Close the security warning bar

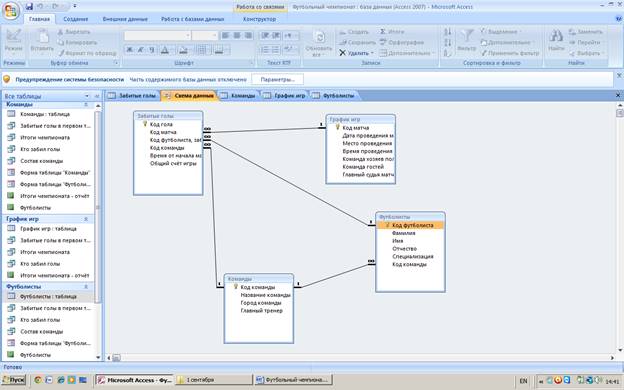pyautogui.click(x=619, y=75)
